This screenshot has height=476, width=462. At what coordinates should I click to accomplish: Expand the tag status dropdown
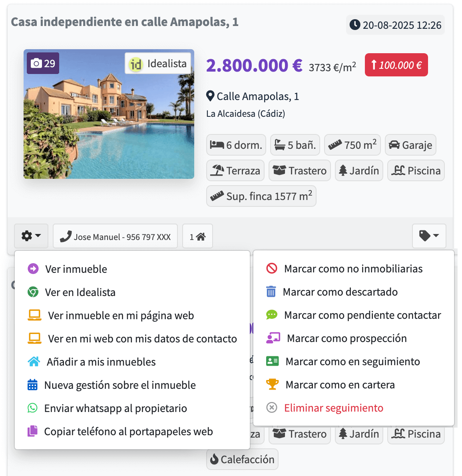pyautogui.click(x=429, y=236)
